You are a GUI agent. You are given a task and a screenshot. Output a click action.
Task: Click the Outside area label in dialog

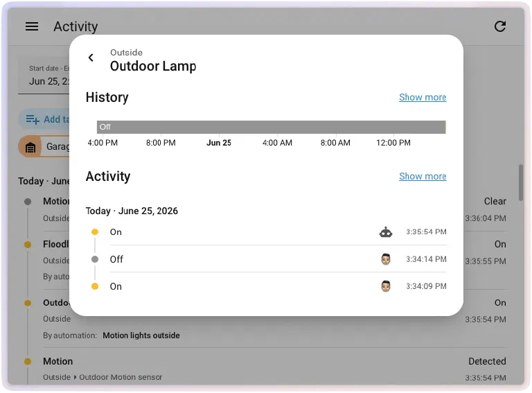[126, 53]
